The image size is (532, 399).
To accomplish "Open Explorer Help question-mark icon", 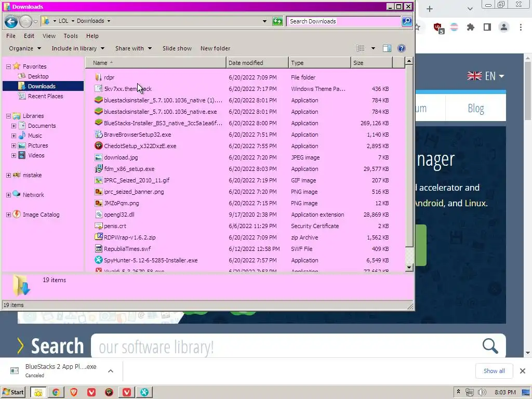I will (402, 48).
